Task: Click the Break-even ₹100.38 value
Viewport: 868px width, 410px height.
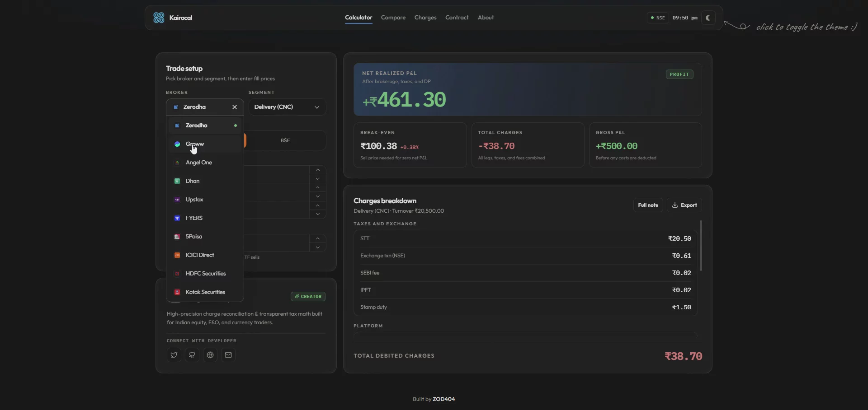Action: pyautogui.click(x=378, y=146)
